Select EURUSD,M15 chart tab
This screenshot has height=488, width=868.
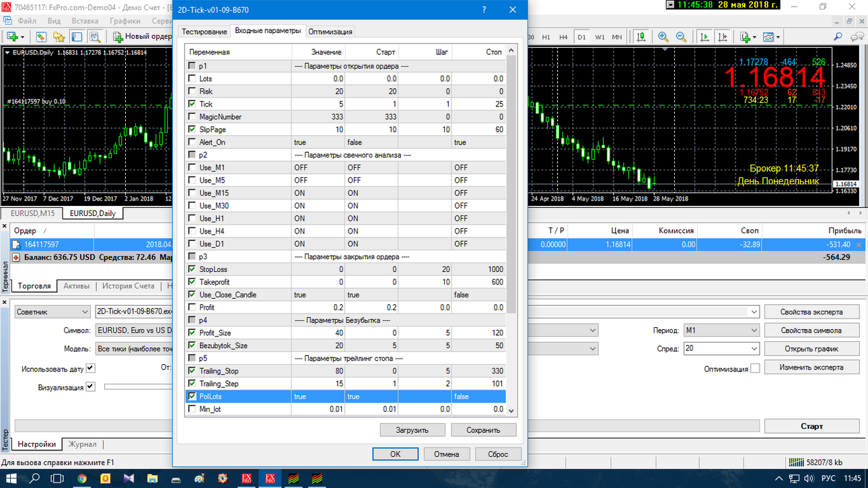coord(33,213)
